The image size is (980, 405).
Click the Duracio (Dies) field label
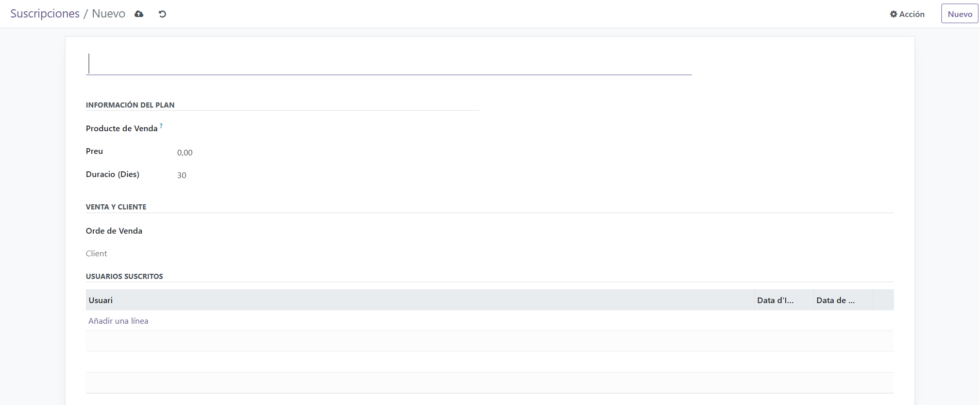tap(112, 174)
